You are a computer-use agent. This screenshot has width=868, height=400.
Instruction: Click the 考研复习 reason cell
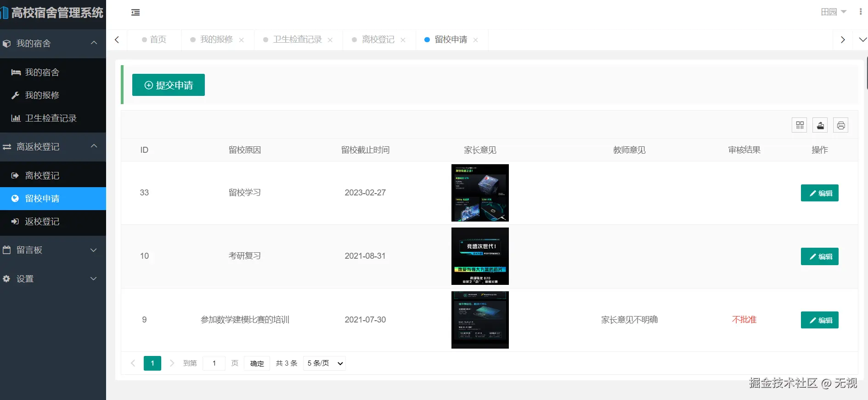pos(245,256)
